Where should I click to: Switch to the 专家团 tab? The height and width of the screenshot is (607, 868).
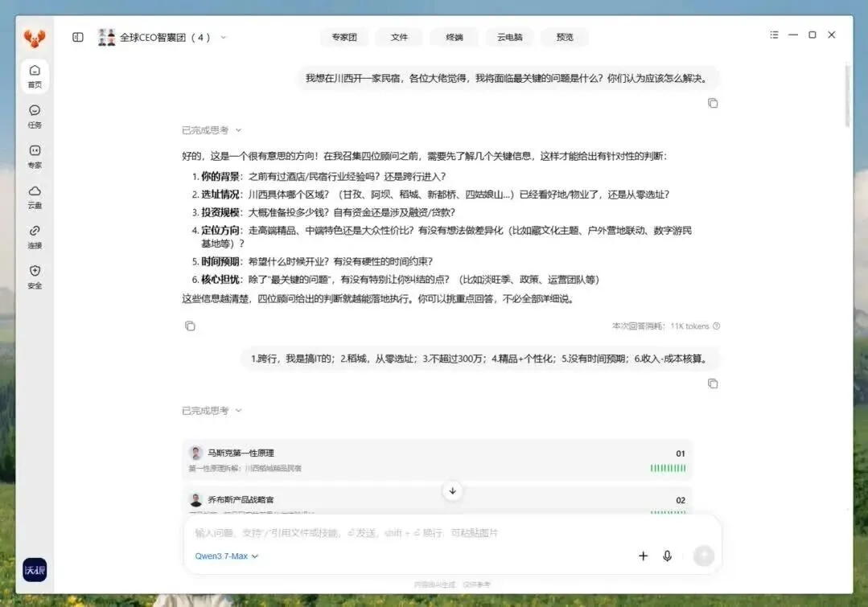point(343,37)
